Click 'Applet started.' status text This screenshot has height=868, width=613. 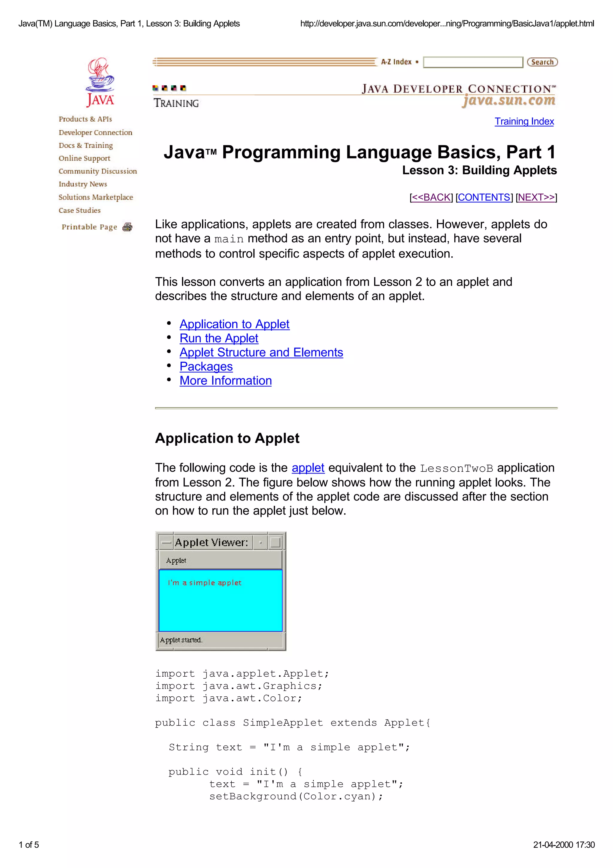(181, 640)
